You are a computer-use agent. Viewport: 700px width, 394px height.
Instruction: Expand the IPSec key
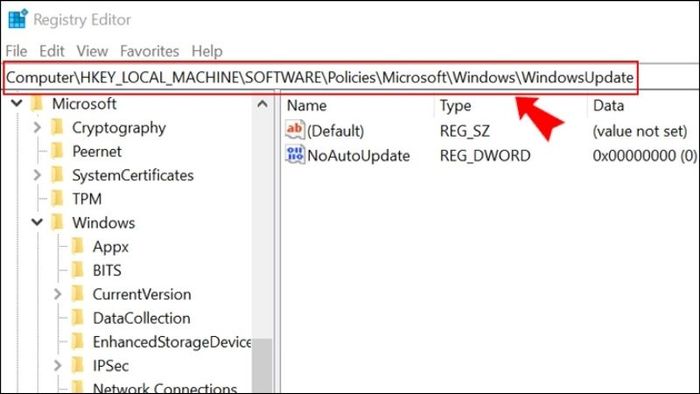(58, 365)
